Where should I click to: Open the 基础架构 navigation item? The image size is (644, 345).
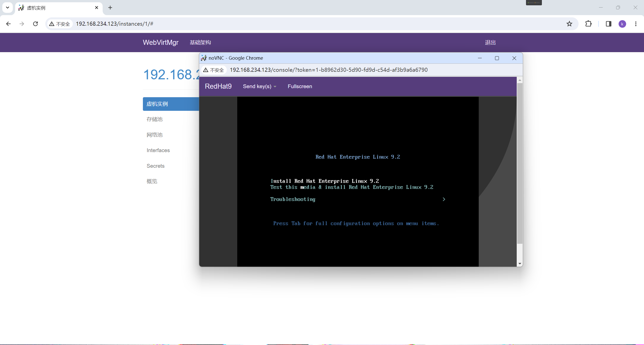(200, 42)
